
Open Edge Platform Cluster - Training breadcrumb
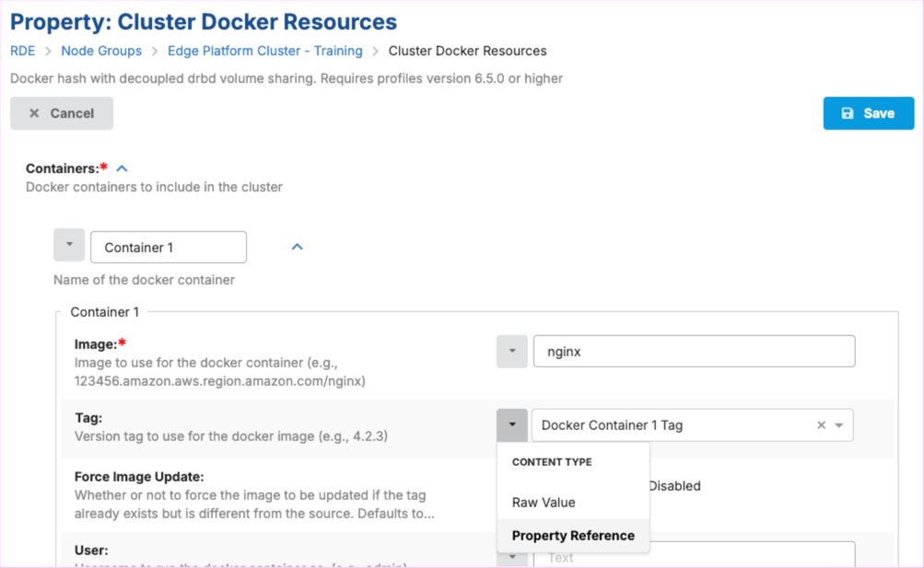pos(265,51)
